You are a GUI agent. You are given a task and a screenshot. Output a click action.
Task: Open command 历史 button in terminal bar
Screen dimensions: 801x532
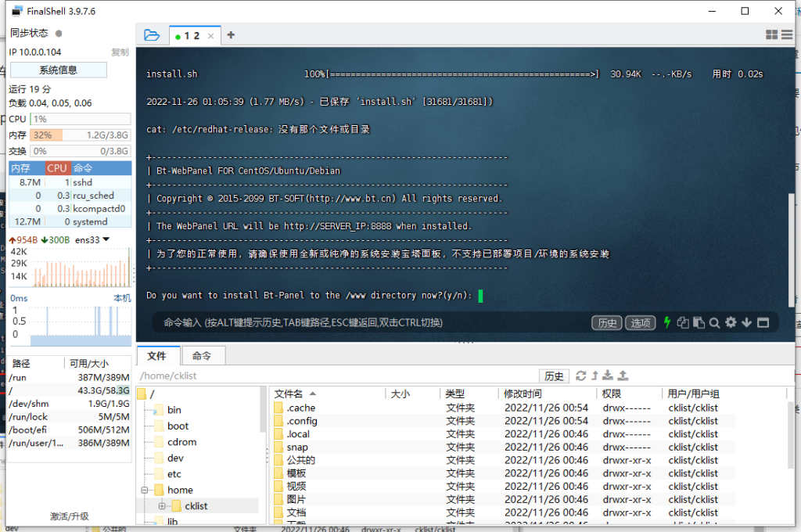click(607, 323)
